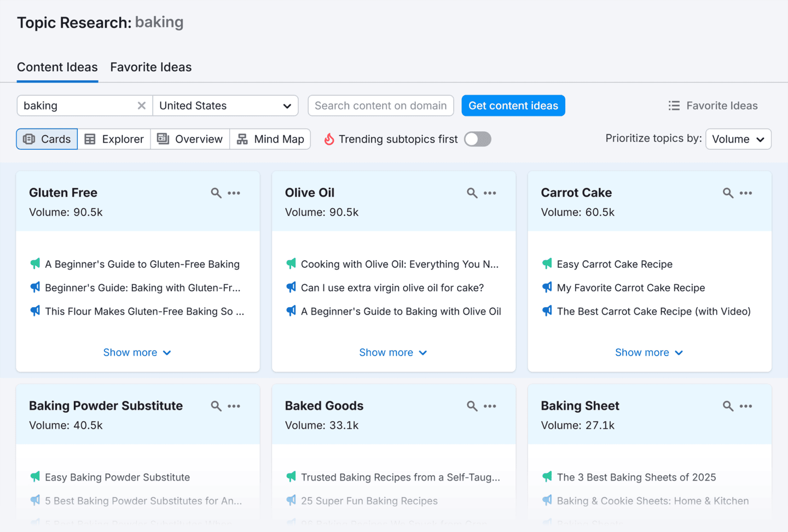Select the Explorer view
788x532 pixels.
(114, 139)
